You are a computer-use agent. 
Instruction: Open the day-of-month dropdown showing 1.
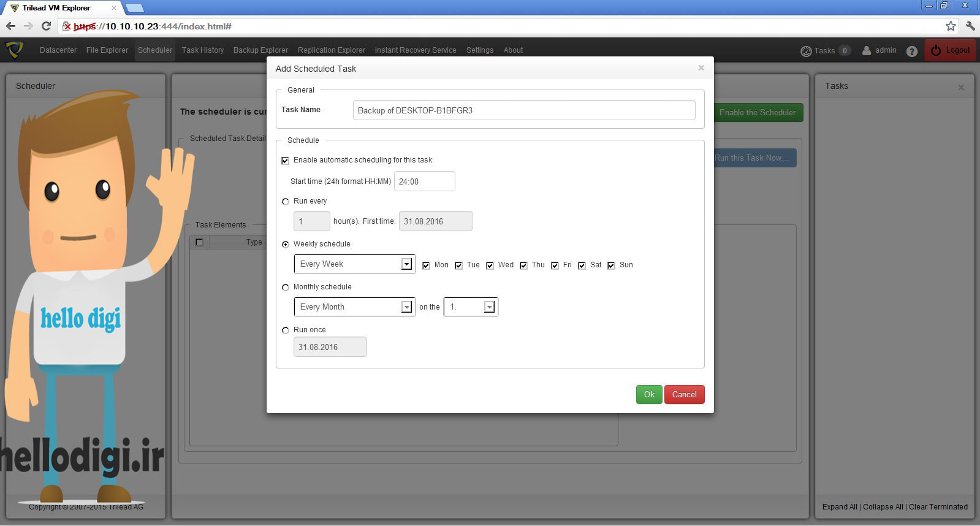click(x=471, y=307)
